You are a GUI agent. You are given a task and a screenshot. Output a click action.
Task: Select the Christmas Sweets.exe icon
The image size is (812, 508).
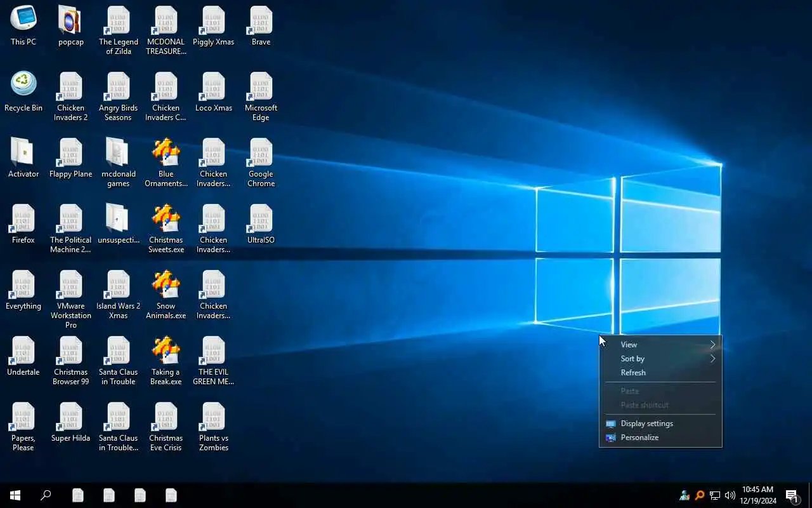[x=166, y=229]
